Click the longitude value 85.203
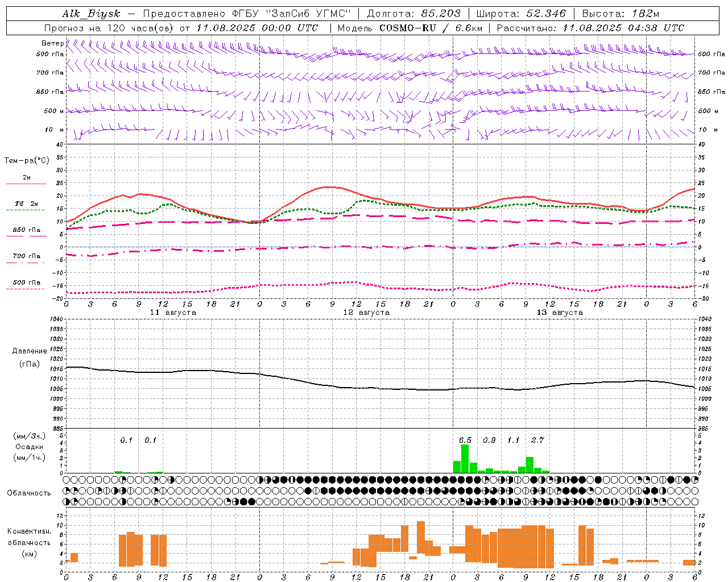 pyautogui.click(x=441, y=14)
